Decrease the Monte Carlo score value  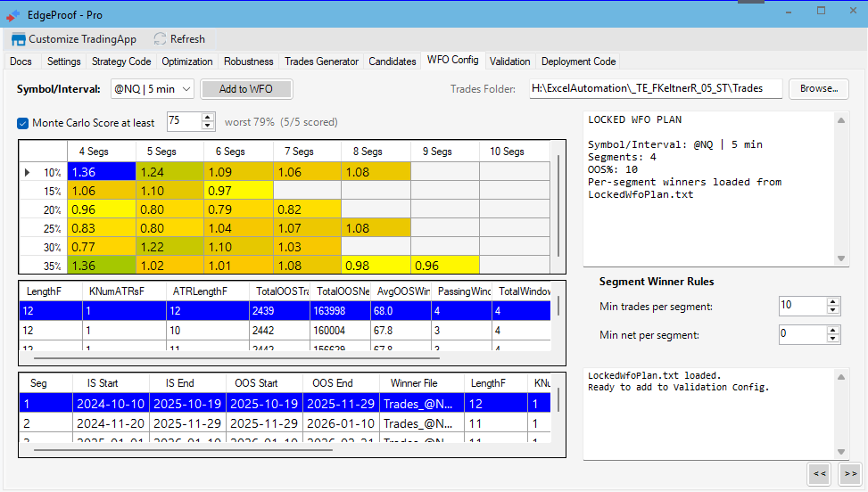208,126
